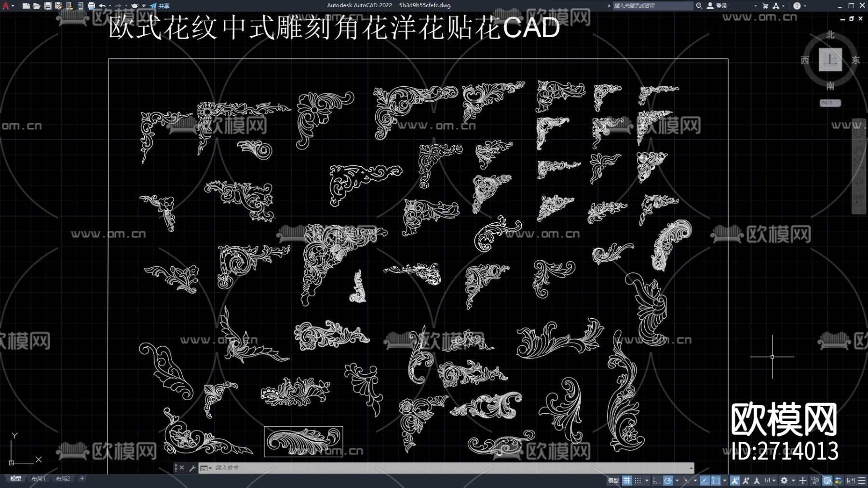Redo the last action
The image size is (868, 488).
click(118, 6)
